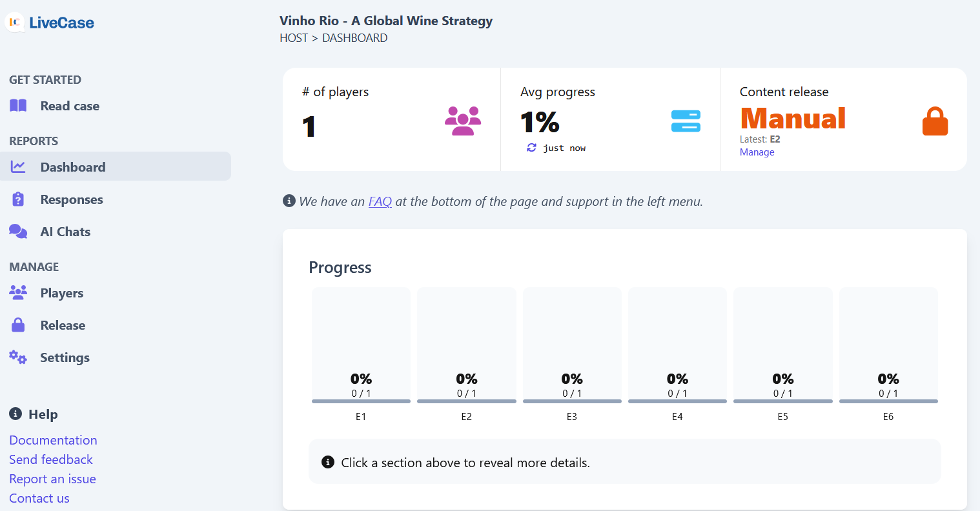The height and width of the screenshot is (511, 980).
Task: Select DASHBOARD in the breadcrumb
Action: [x=355, y=37]
